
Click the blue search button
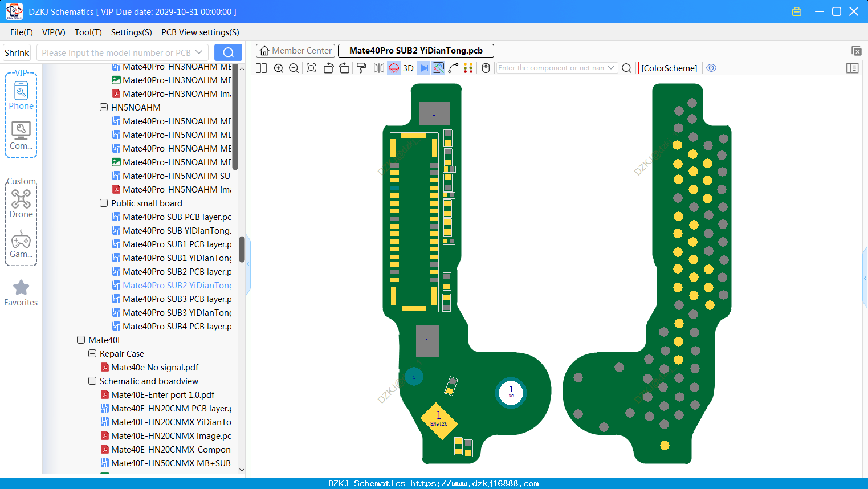tap(228, 52)
